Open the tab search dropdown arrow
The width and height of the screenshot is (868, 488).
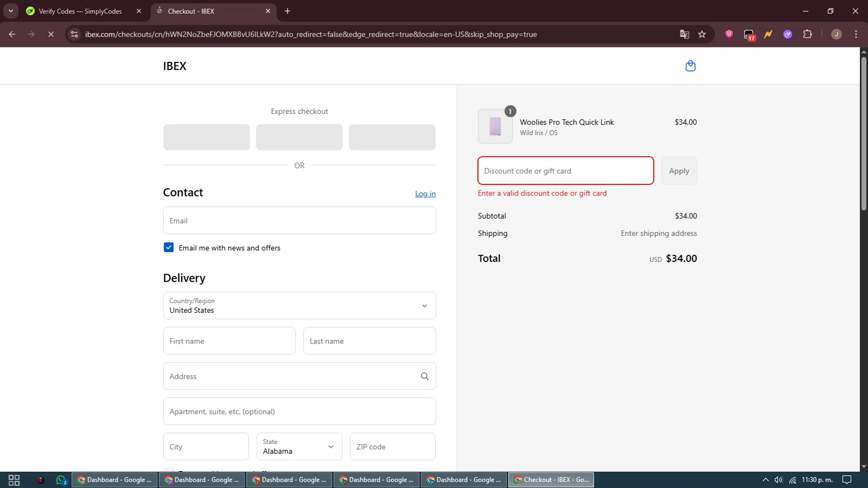[x=10, y=11]
